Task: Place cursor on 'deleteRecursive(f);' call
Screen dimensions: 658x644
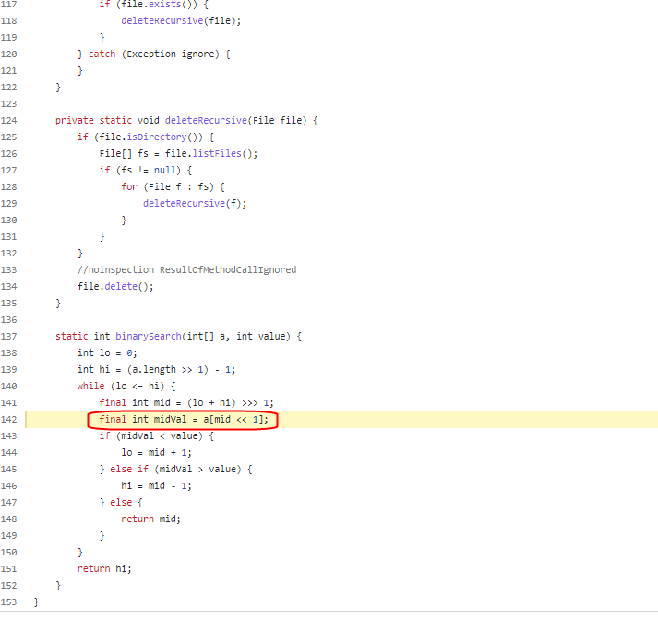Action: 195,204
